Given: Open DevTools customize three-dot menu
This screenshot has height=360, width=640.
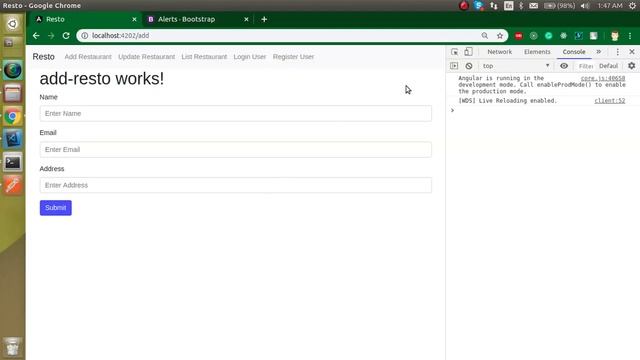Looking at the screenshot, I should pyautogui.click(x=618, y=52).
